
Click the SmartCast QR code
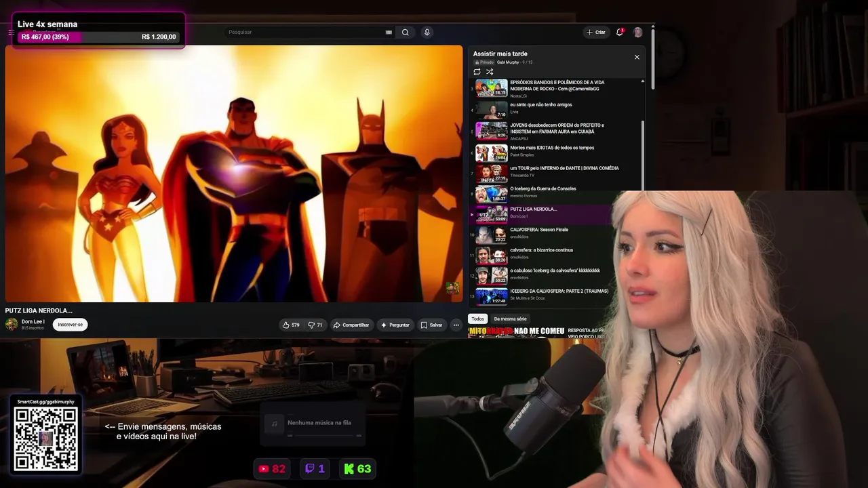(46, 439)
